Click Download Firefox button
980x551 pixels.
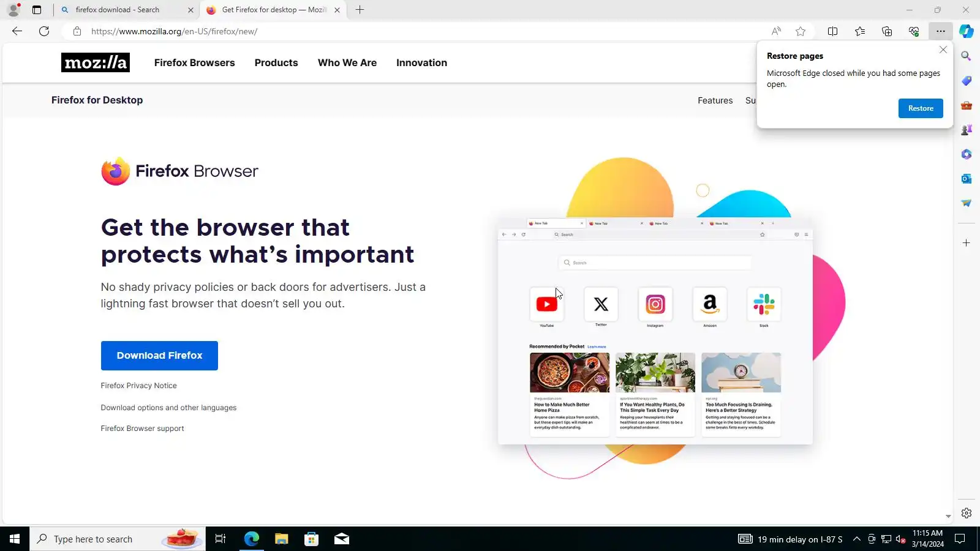click(159, 356)
